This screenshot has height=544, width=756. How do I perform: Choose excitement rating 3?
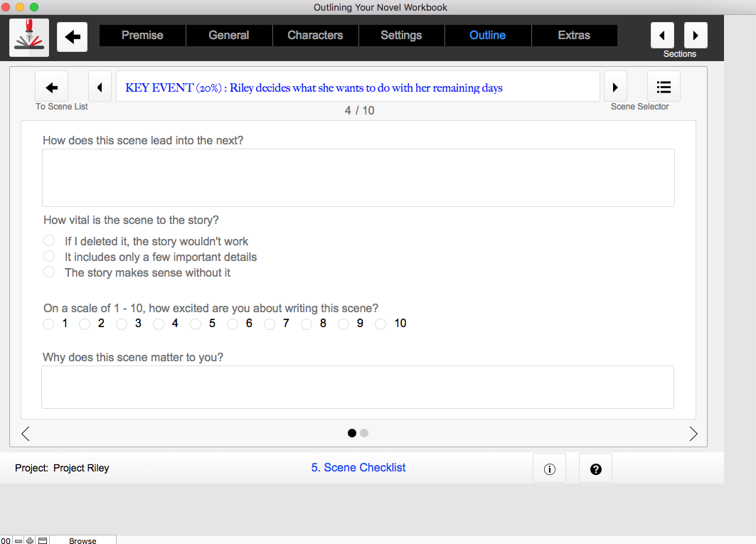click(122, 324)
